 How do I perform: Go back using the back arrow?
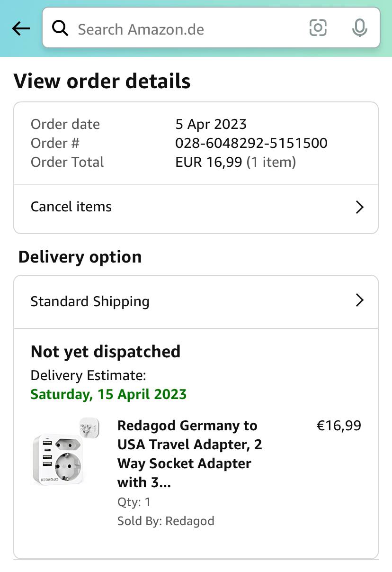(21, 29)
